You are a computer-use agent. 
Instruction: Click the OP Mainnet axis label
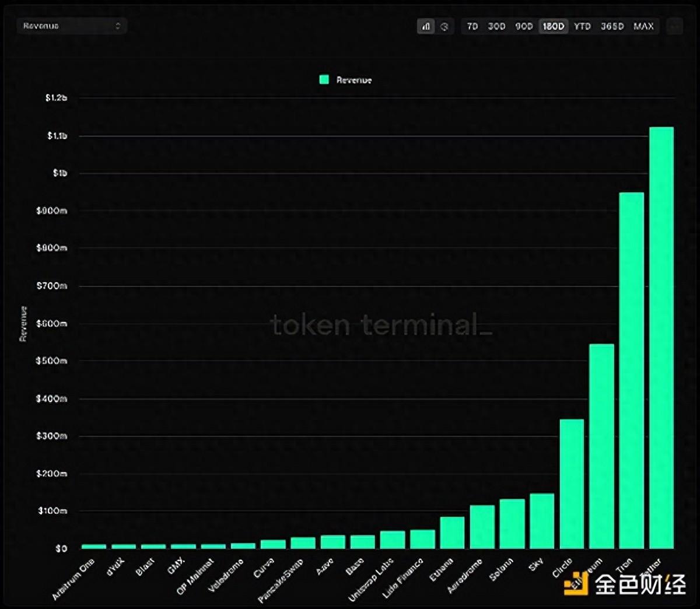(x=196, y=576)
